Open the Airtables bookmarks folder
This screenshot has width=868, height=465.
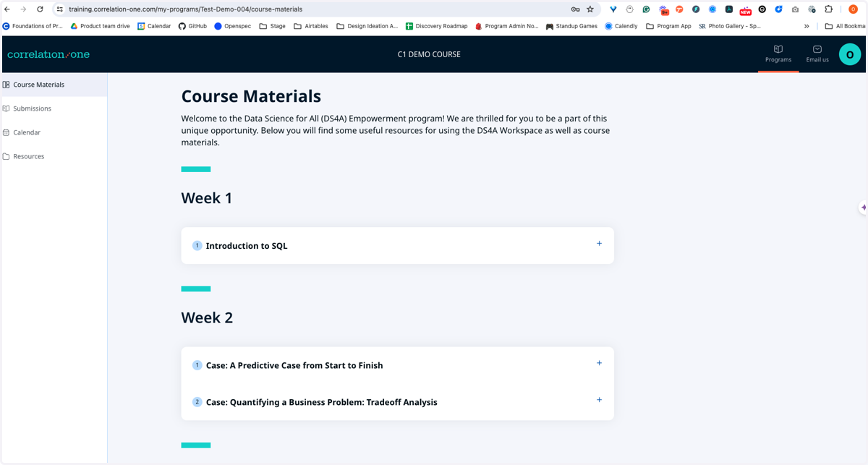coord(310,26)
